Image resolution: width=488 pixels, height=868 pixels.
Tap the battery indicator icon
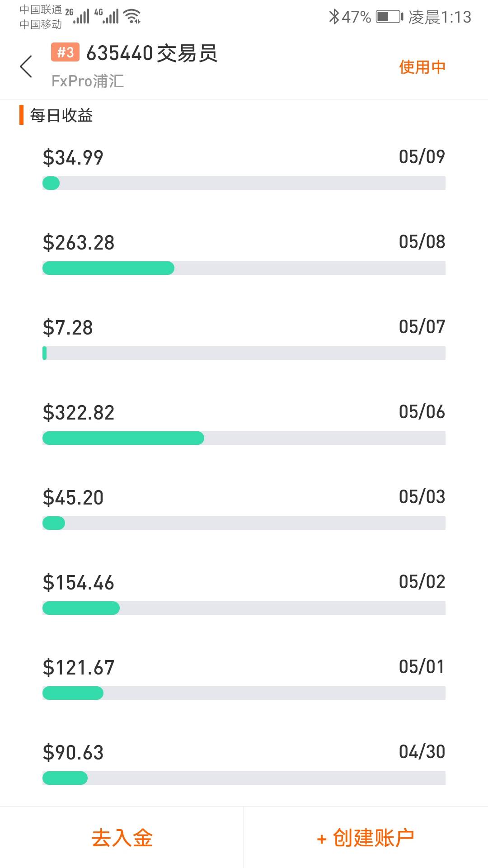point(389,17)
